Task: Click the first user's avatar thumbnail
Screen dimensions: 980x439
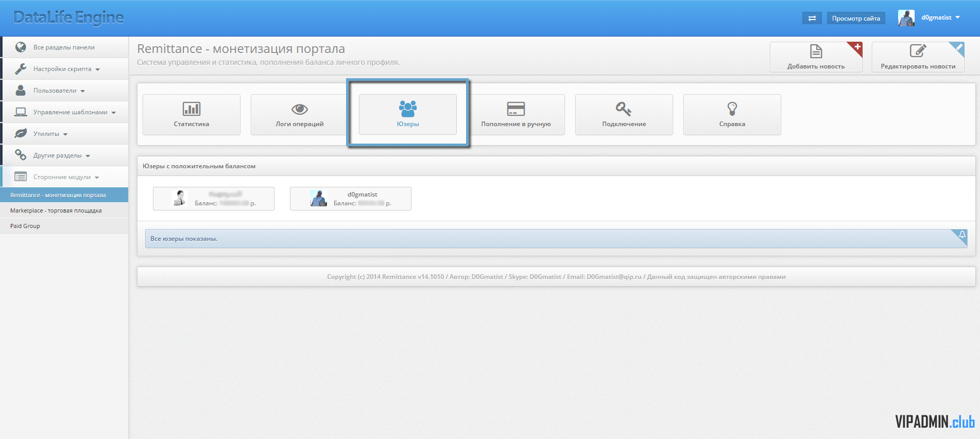Action: (179, 198)
